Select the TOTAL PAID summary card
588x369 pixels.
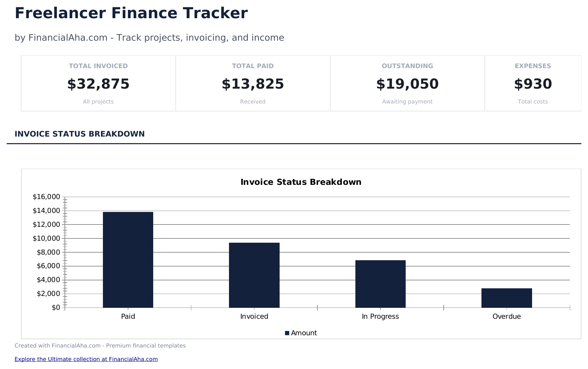point(252,83)
